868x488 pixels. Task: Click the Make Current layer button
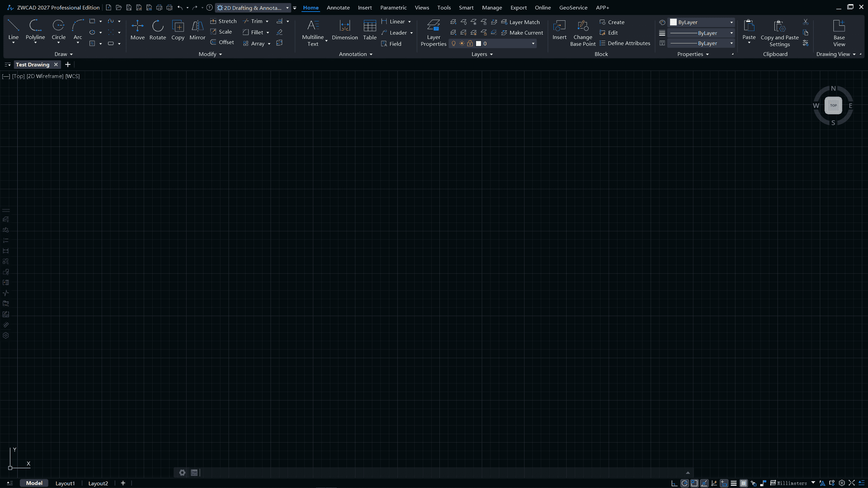pos(522,33)
